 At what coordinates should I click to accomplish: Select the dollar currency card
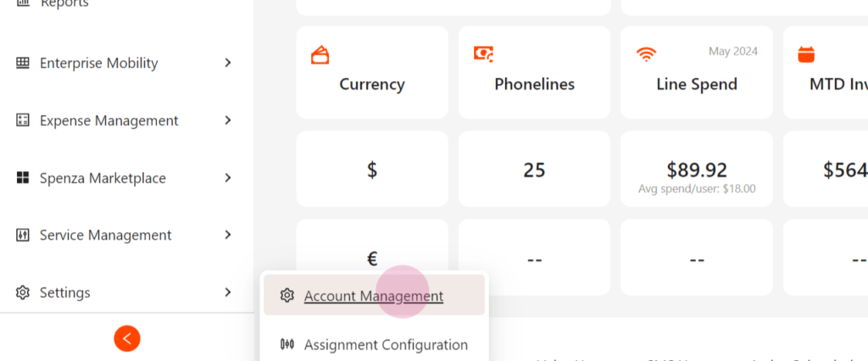(x=372, y=169)
